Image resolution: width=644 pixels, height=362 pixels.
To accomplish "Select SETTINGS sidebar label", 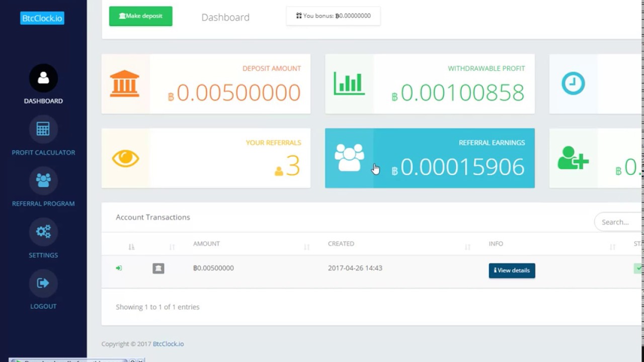I will click(43, 255).
